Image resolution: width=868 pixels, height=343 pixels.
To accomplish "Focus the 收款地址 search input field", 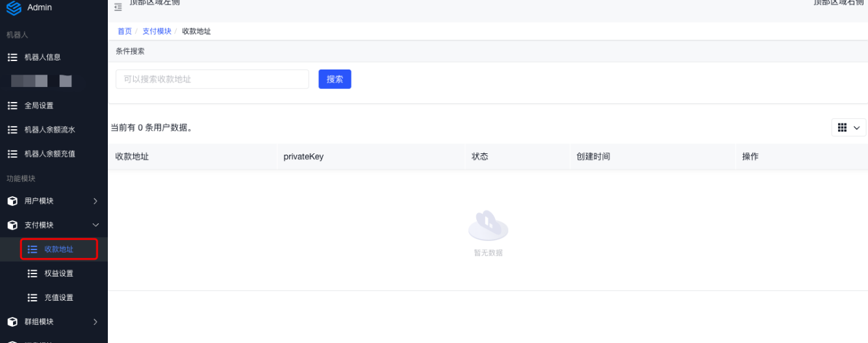I will click(212, 79).
